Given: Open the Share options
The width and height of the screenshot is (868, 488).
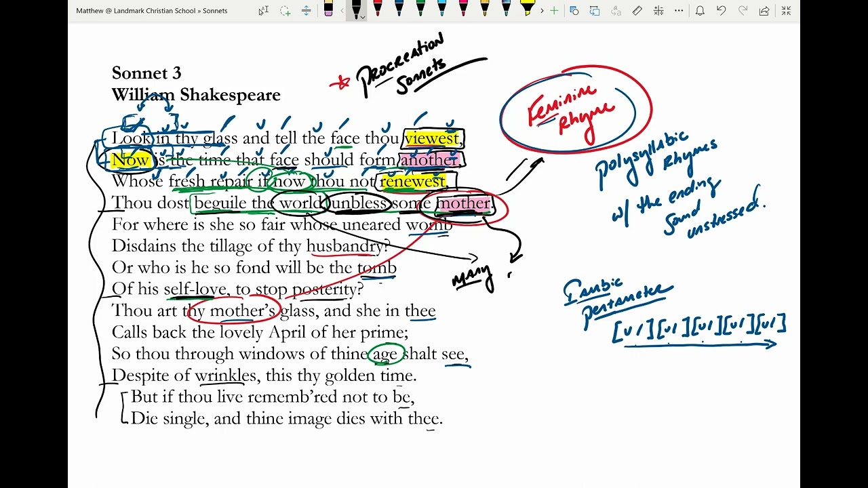Looking at the screenshot, I should pos(764,11).
